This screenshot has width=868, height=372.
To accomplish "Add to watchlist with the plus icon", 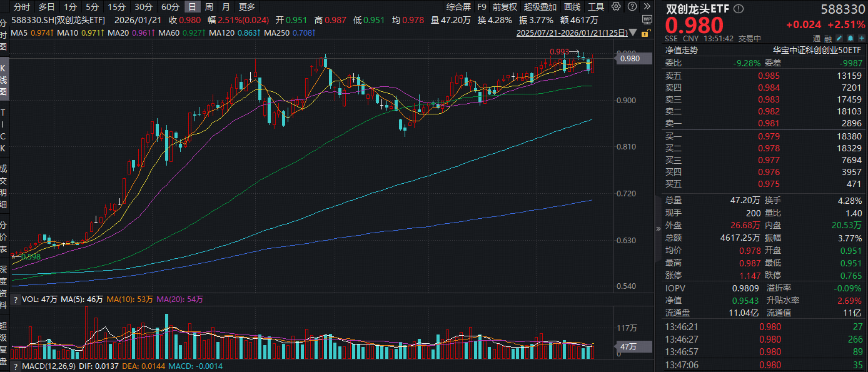I will [x=861, y=38].
